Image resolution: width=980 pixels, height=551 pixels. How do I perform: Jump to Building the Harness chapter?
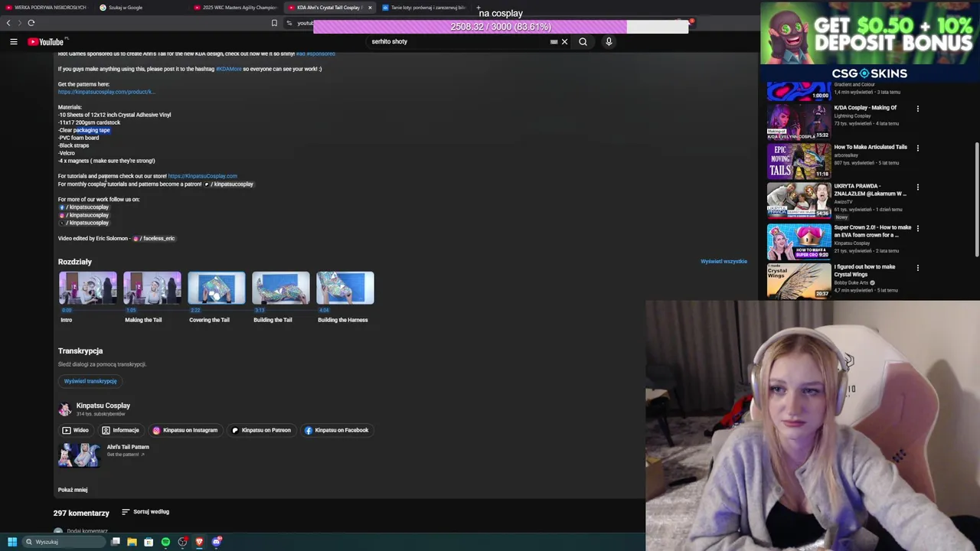coord(345,289)
